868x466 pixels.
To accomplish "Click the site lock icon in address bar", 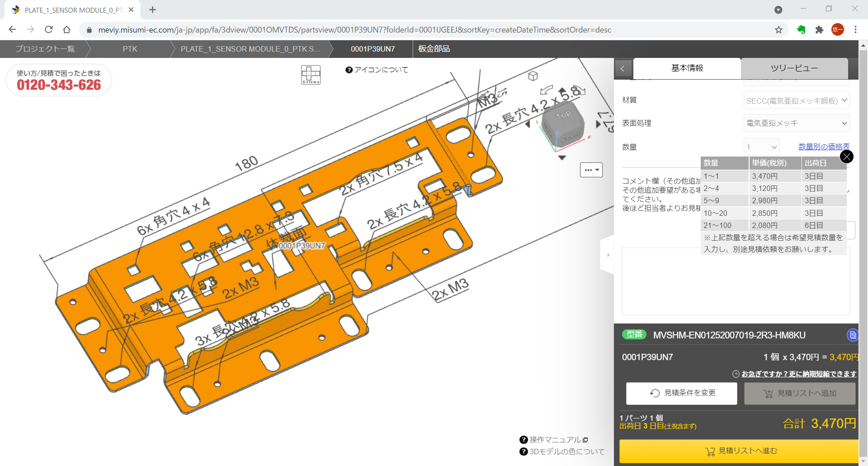I will click(89, 30).
